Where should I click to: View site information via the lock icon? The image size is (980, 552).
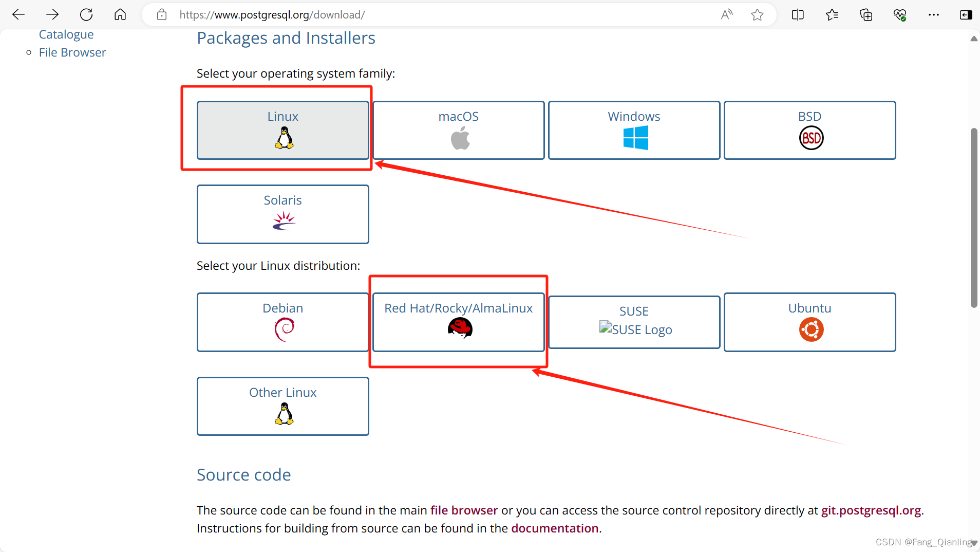point(162,14)
